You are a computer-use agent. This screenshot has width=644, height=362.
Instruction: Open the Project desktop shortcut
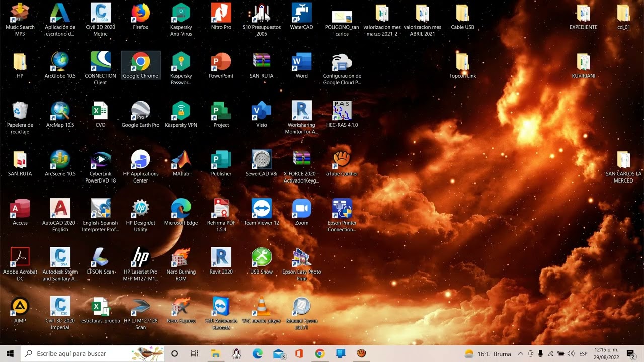221,114
